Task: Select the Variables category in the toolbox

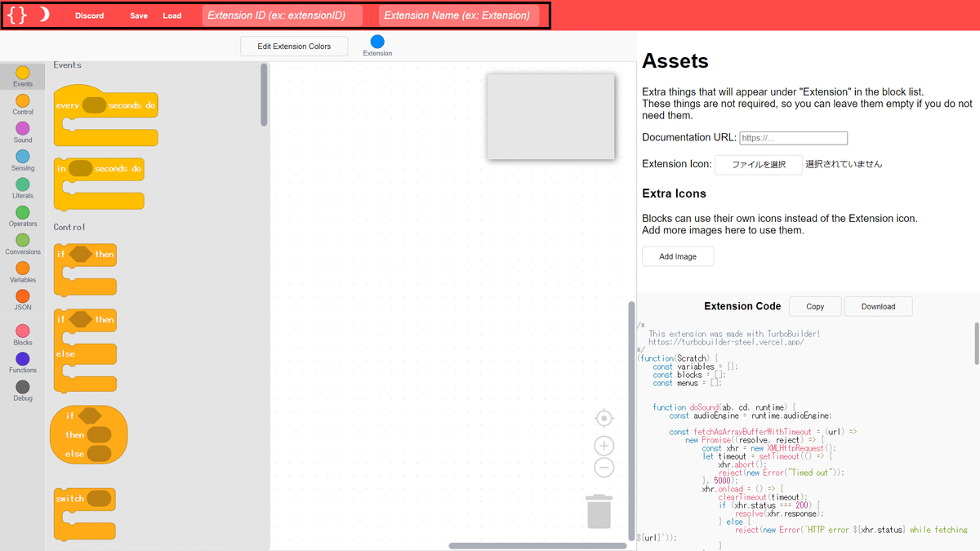Action: click(x=23, y=272)
